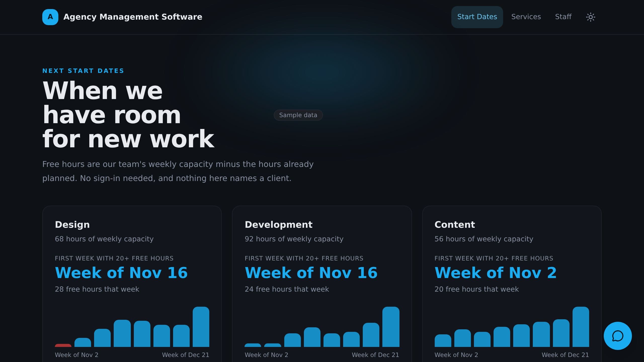The height and width of the screenshot is (362, 644).
Task: Click the NEXT START DATES eyebrow label
Action: tap(83, 71)
